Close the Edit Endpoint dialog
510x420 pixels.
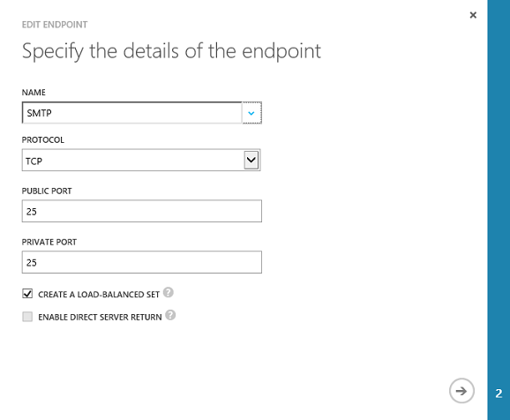[473, 15]
